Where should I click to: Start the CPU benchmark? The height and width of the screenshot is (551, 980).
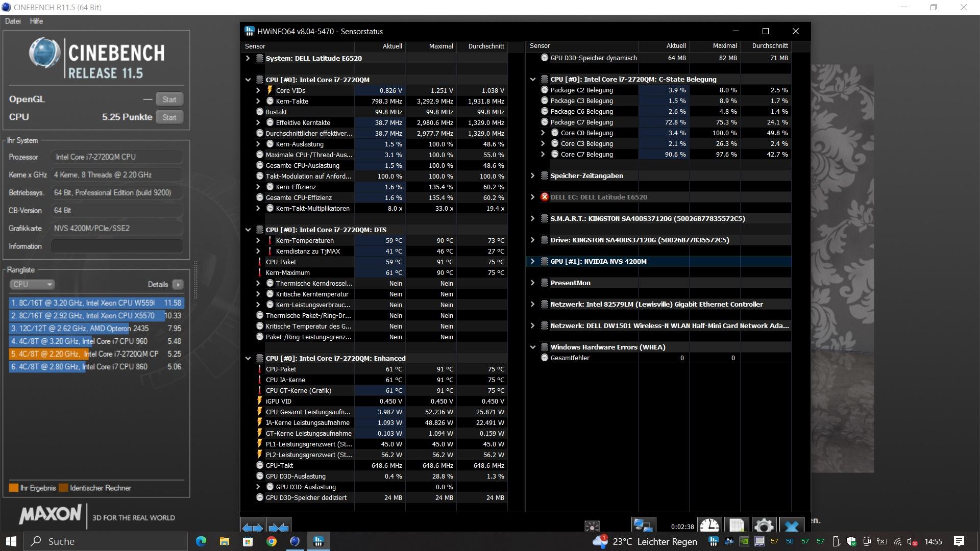[169, 117]
